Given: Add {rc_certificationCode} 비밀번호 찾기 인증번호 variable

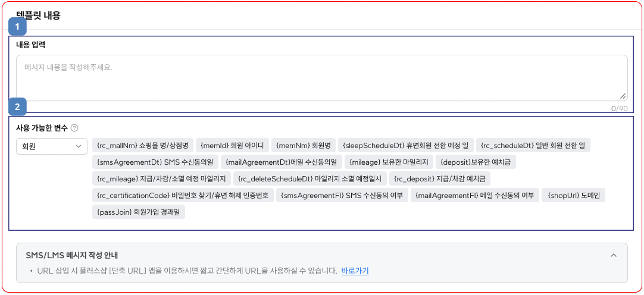Looking at the screenshot, I should [x=182, y=195].
